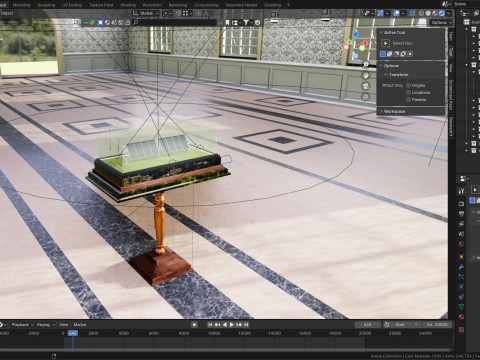Open the Playback menu in timeline
This screenshot has width=480, height=360.
click(23, 325)
